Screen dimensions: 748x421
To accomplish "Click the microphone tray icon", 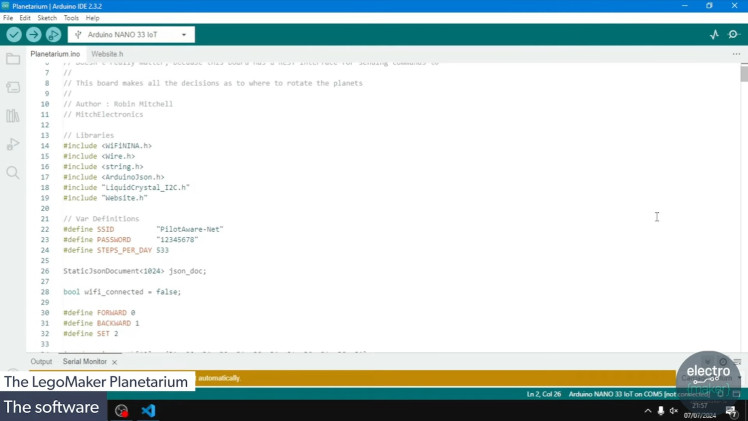I will (661, 411).
